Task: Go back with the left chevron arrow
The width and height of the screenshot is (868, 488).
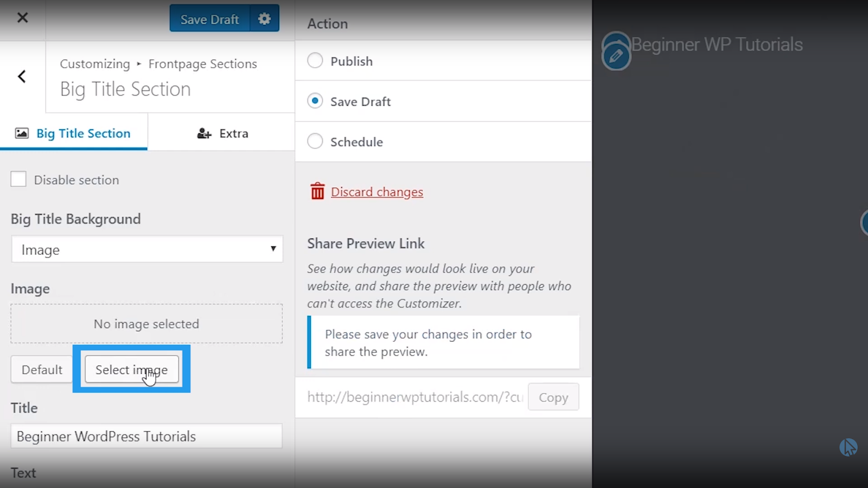Action: coord(22,76)
